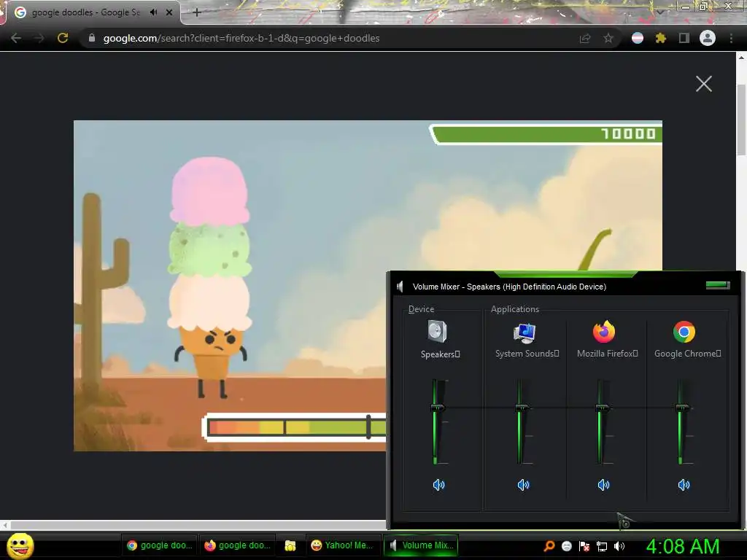Screen dimensions: 747x560
Task: Click the address bar URL
Action: tap(241, 38)
